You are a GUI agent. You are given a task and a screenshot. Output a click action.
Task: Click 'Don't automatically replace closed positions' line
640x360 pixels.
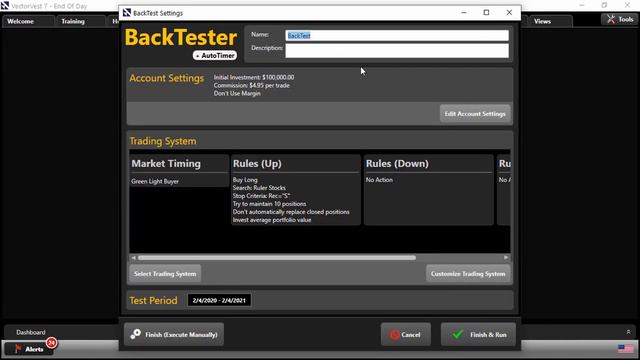[x=291, y=212]
